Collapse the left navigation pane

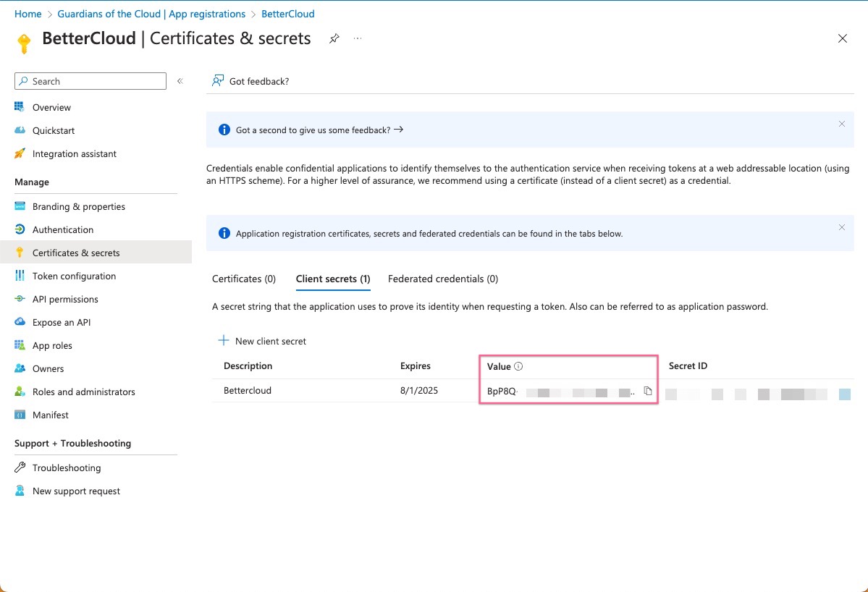click(180, 81)
